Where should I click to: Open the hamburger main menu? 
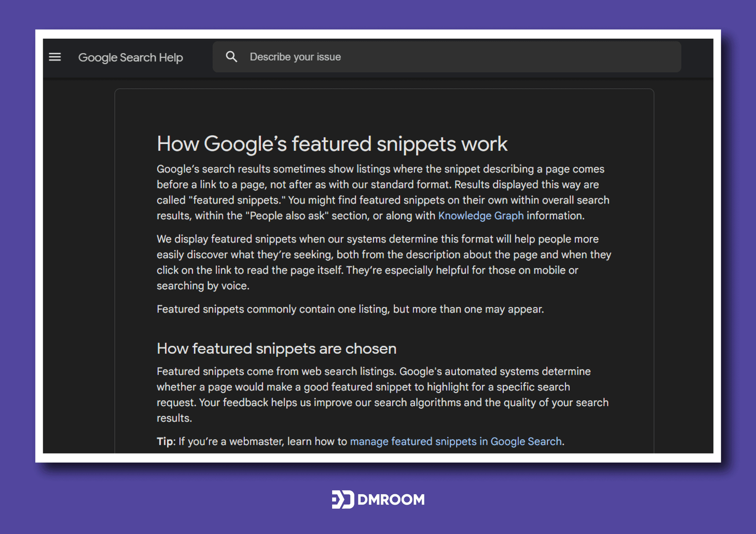[x=55, y=57]
